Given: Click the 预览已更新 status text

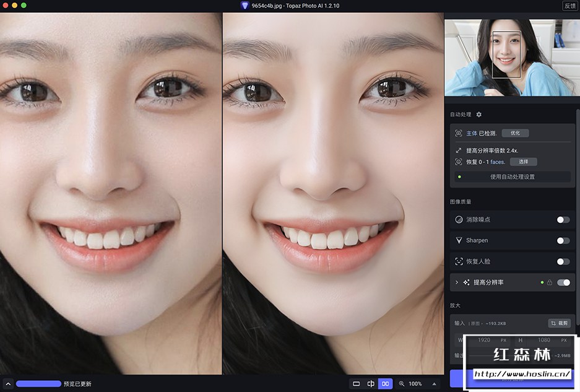Looking at the screenshot, I should click(x=77, y=384).
